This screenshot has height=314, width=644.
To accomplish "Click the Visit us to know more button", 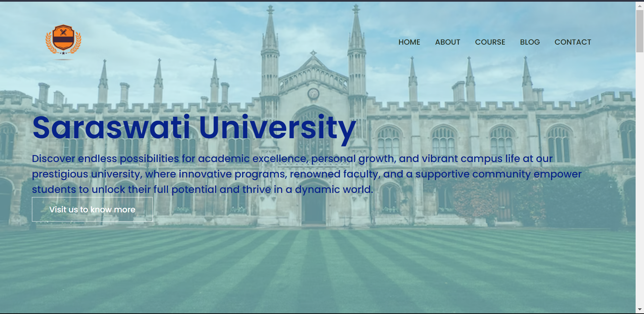I will pos(92,209).
